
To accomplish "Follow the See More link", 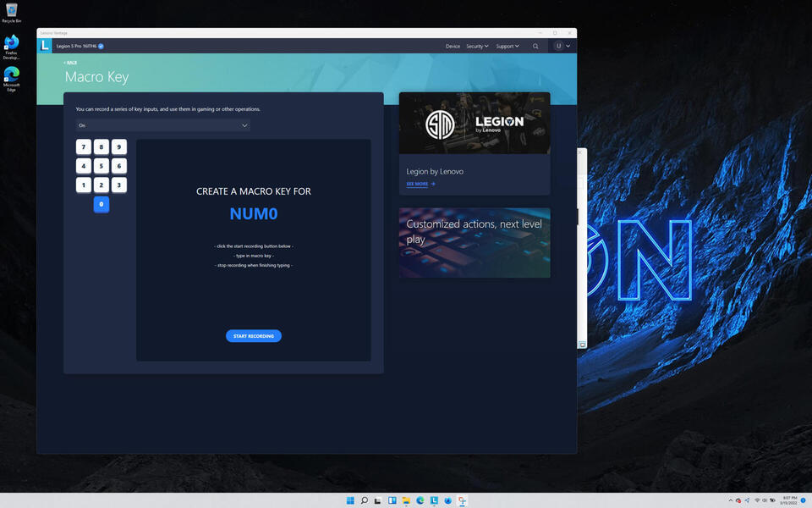I will pos(420,184).
